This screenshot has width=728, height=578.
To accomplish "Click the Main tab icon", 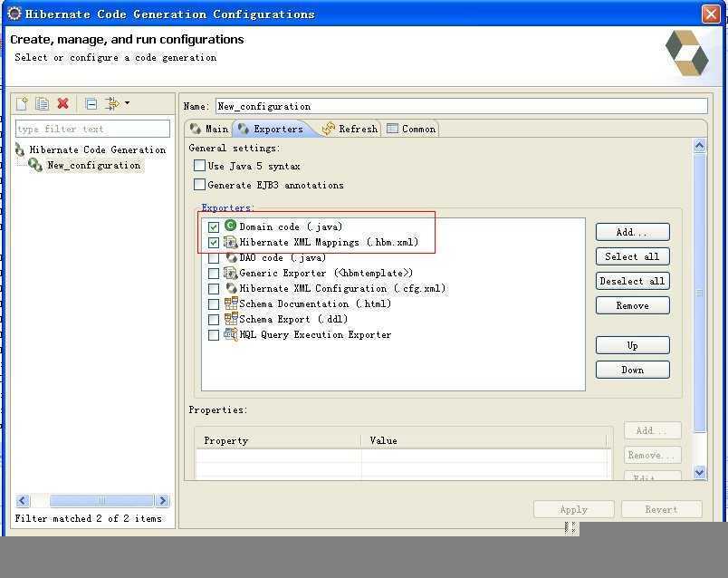I will (x=196, y=129).
